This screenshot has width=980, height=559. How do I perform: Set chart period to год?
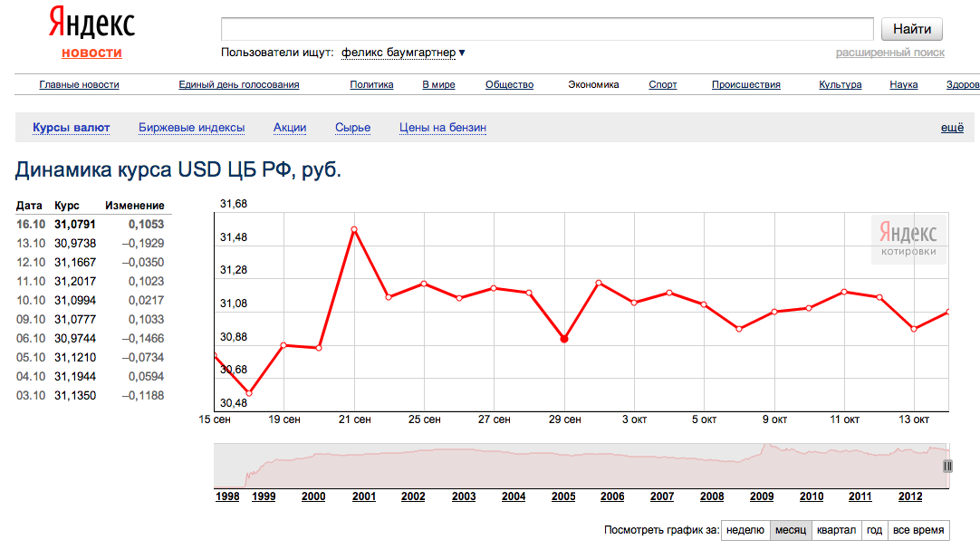point(874,530)
